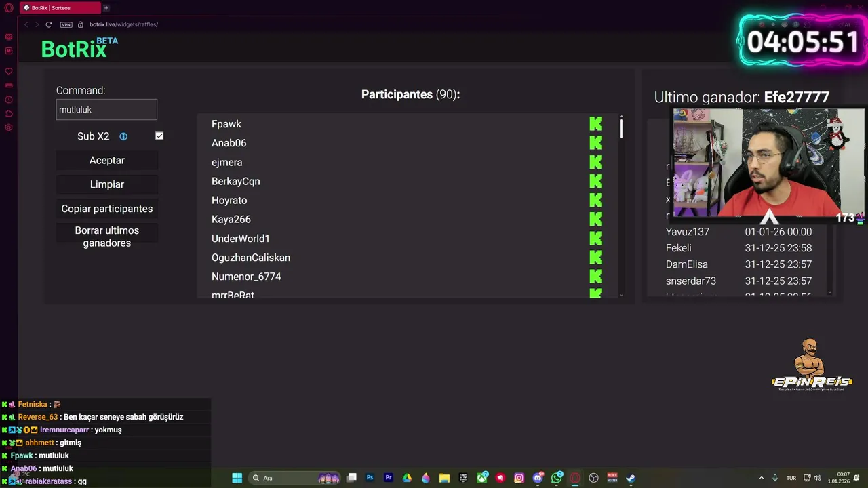Switch to the BotRix | Sorteos tab
Viewport: 868px width, 488px height.
click(x=60, y=8)
